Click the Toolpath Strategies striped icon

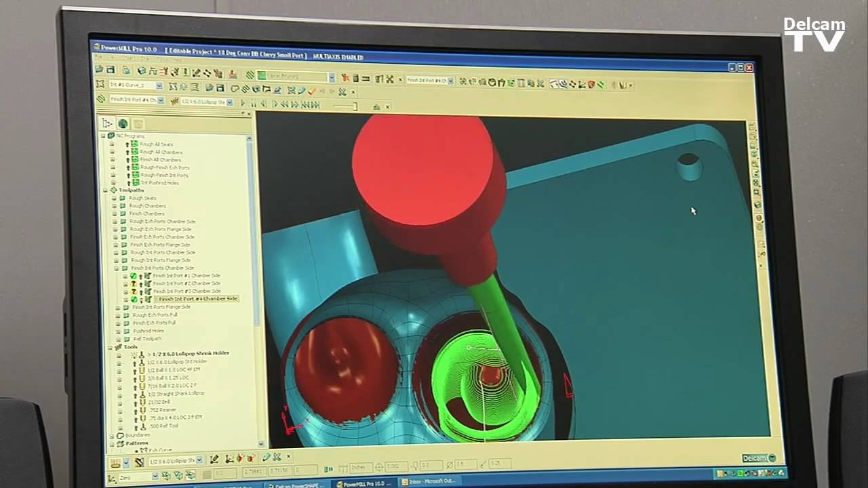[x=250, y=75]
